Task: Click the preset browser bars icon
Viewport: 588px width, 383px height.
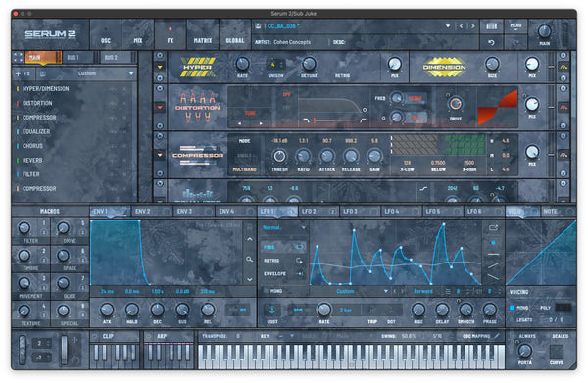Action: click(x=491, y=25)
